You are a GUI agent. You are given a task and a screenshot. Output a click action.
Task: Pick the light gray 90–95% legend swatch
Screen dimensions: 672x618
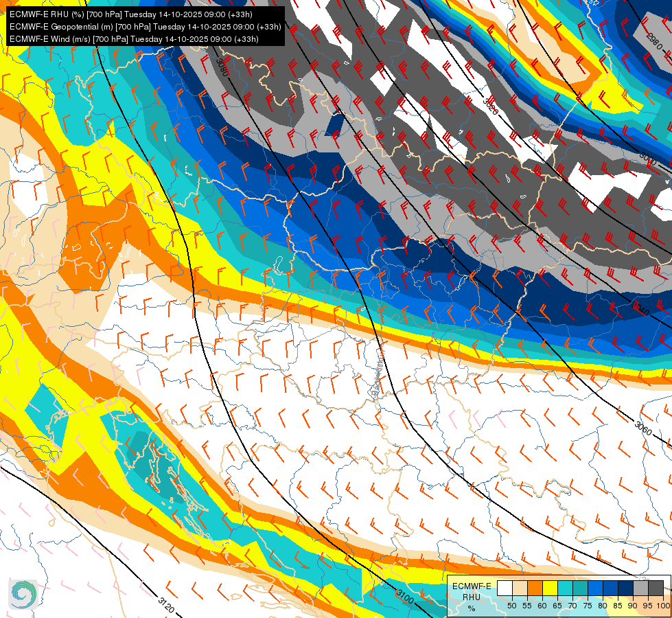(x=640, y=588)
